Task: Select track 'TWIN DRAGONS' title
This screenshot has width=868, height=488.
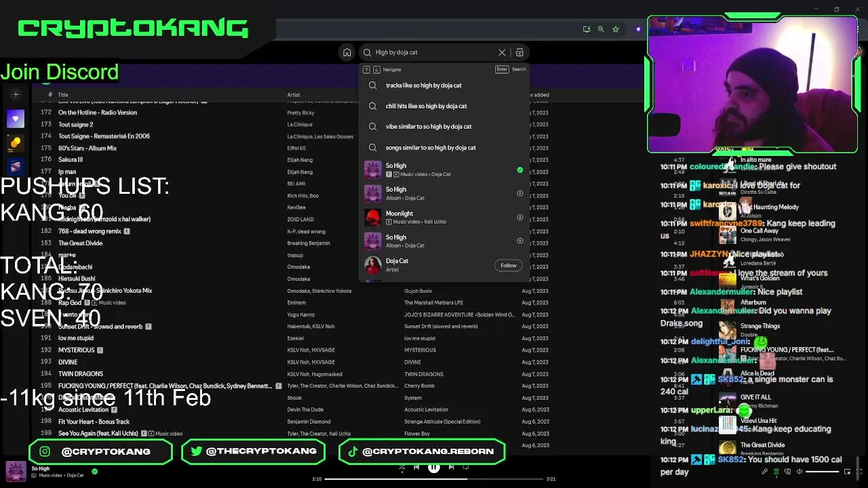Action: (x=81, y=374)
